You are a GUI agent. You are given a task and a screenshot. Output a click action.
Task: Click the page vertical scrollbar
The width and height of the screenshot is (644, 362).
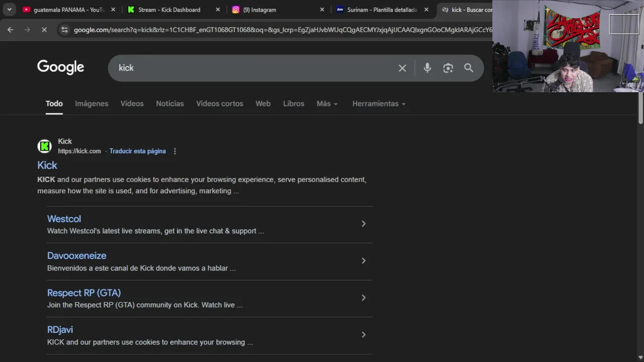tap(640, 108)
